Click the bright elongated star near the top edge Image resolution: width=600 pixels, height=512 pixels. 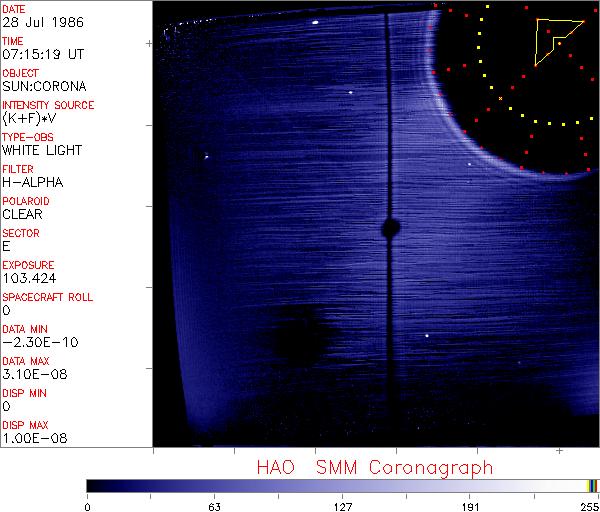[315, 21]
